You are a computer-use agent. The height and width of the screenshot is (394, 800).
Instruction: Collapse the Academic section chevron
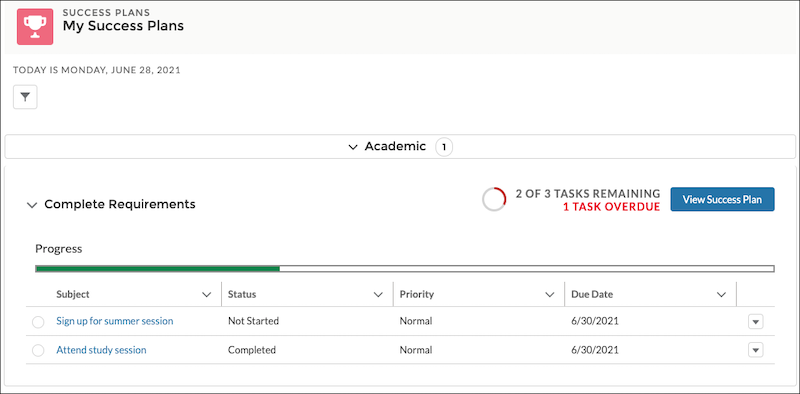point(353,147)
